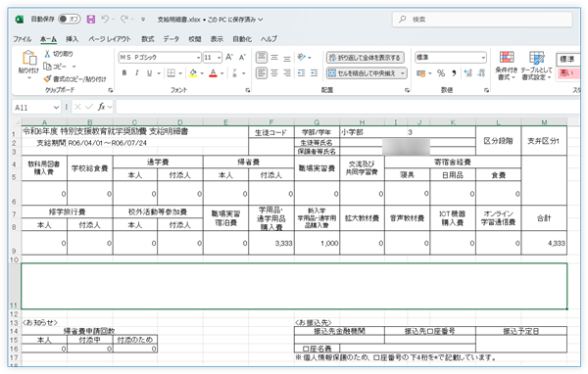Apply percent style format
Screen dimensions: 588x374
(x=441, y=73)
